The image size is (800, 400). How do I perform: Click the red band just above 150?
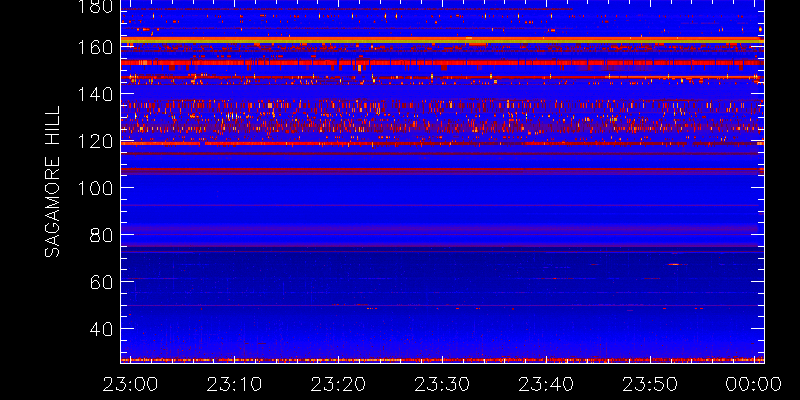click(442, 63)
